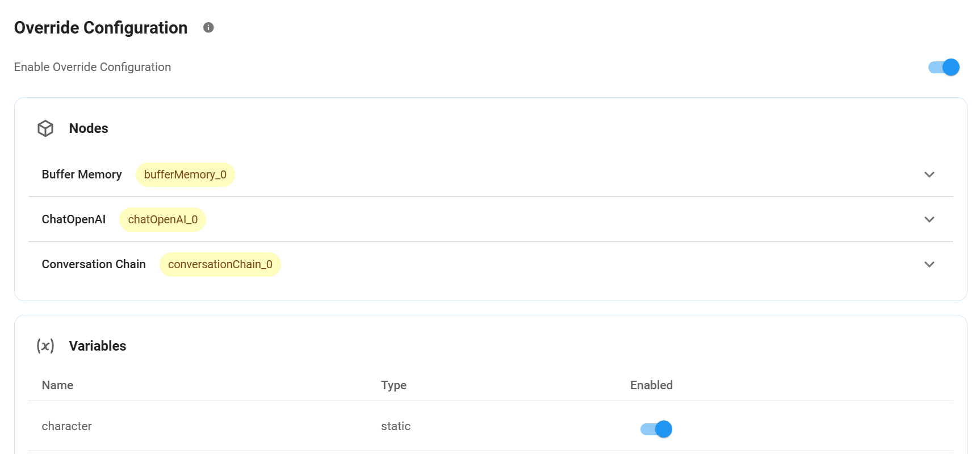Click the Variables section heading
Viewport: 980px width, 454px height.
(98, 346)
